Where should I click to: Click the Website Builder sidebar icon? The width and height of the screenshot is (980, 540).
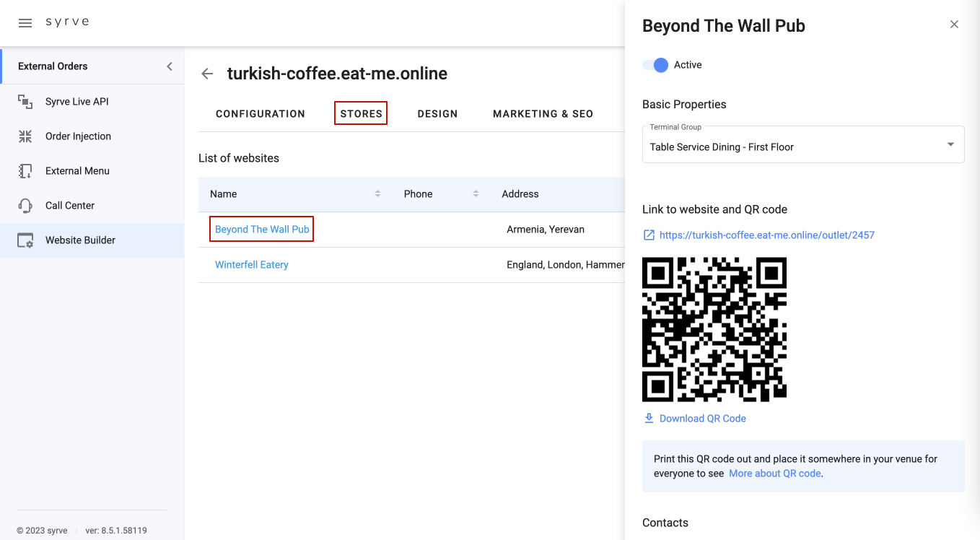(25, 240)
